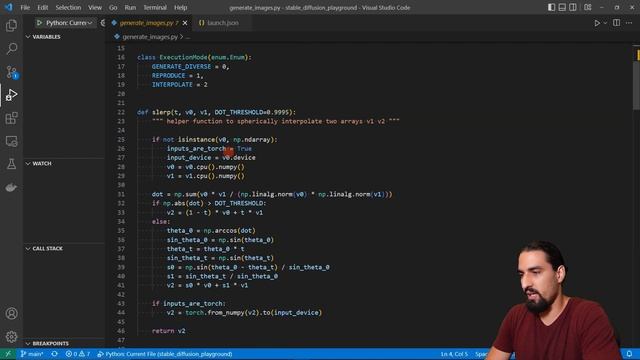The height and width of the screenshot is (360, 640).
Task: Click the 'return v2' line
Action: pyautogui.click(x=168, y=331)
